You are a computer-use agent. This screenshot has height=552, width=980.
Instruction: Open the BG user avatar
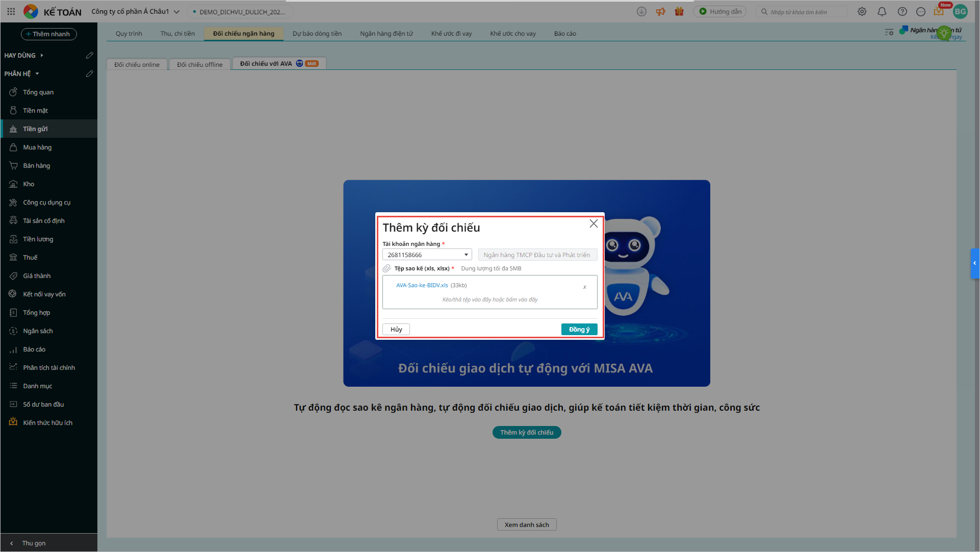click(960, 11)
